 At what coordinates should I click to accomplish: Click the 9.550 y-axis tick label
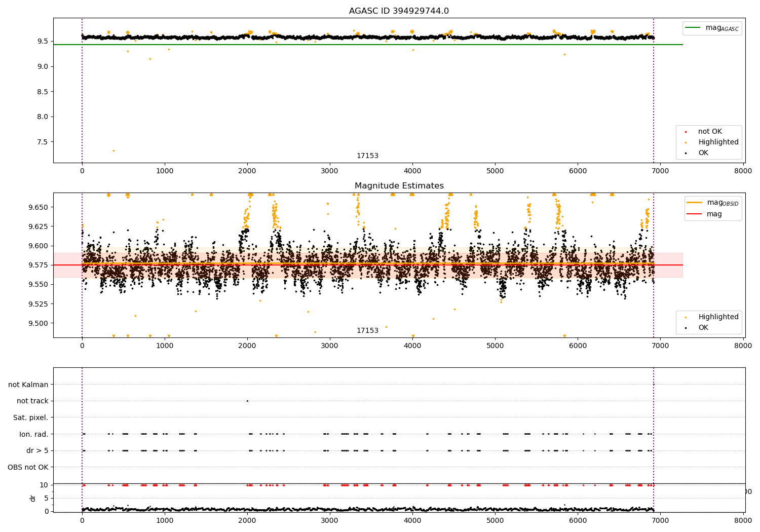point(39,284)
